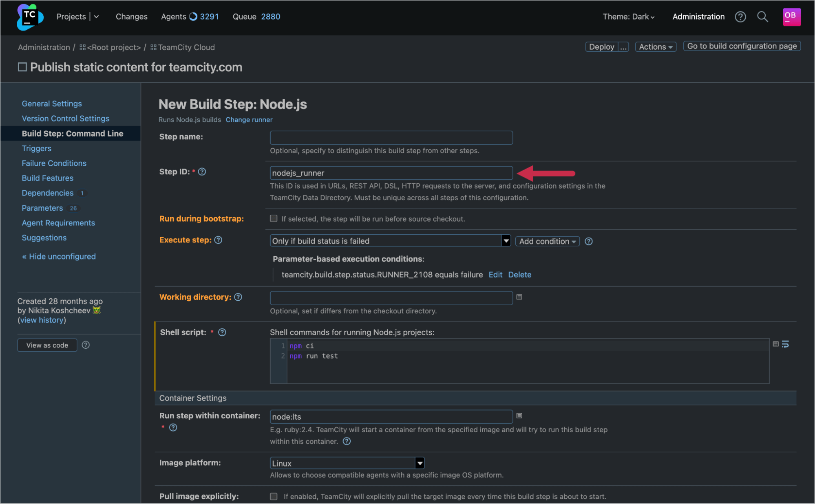Click help icon under Run step within container

click(x=173, y=427)
